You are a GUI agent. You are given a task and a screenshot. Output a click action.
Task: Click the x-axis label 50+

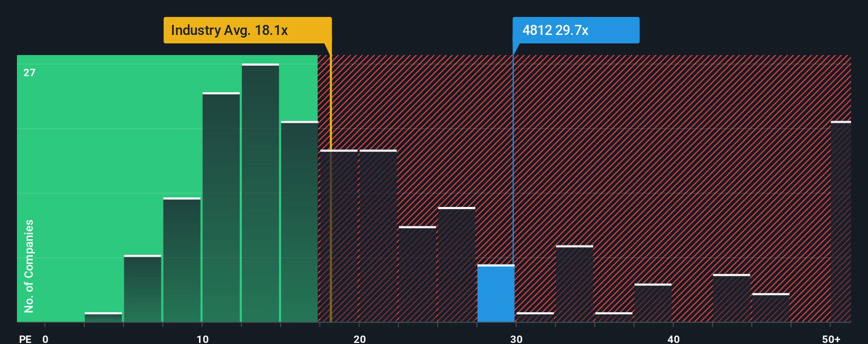point(831,339)
